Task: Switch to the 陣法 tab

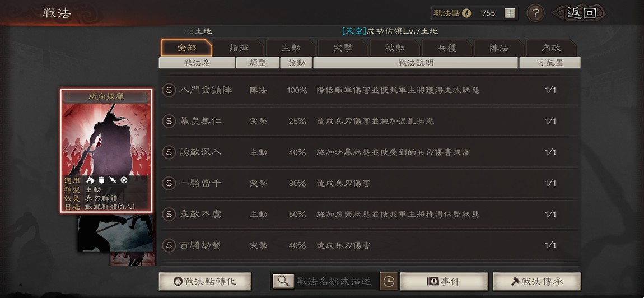Action: [x=499, y=48]
